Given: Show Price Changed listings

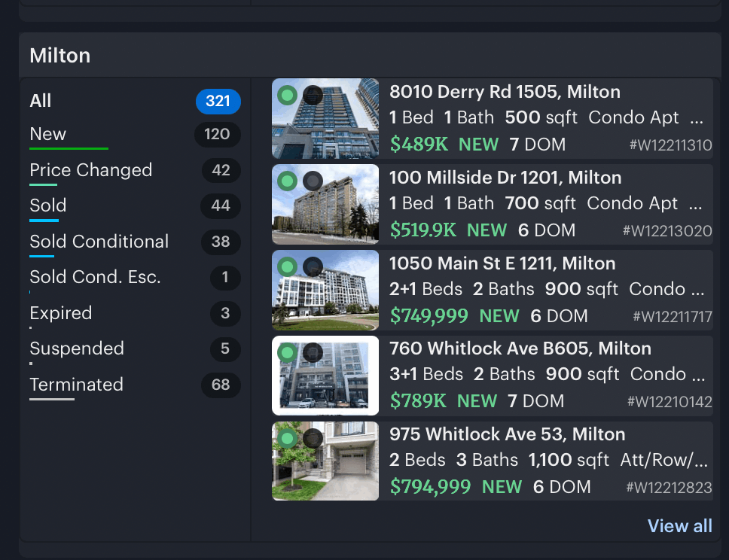Looking at the screenshot, I should coord(135,171).
